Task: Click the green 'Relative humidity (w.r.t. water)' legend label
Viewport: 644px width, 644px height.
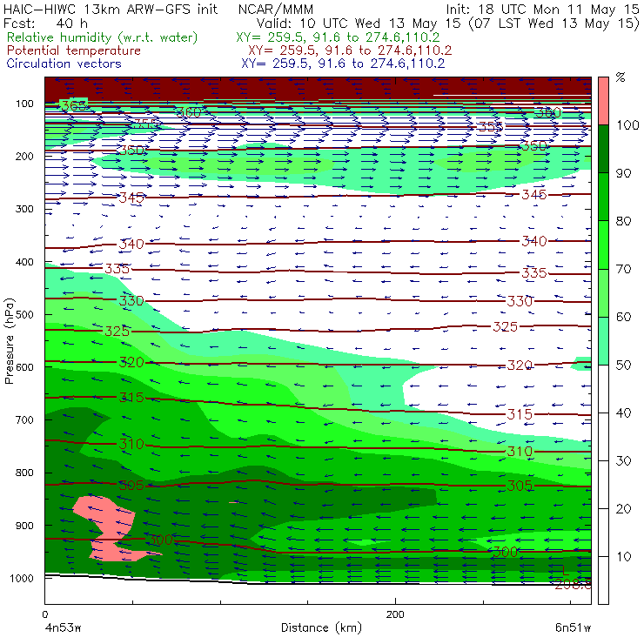Action: point(103,37)
